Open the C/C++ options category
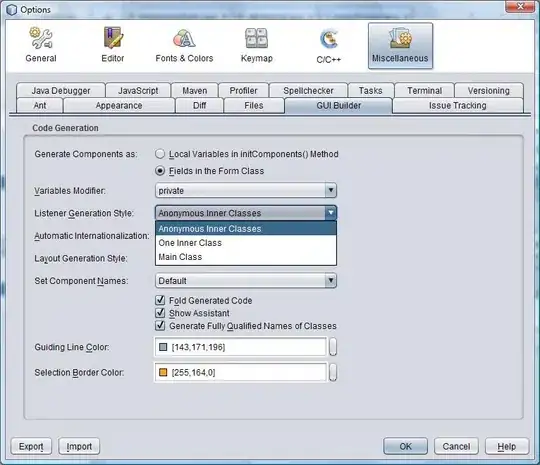The height and width of the screenshot is (465, 540). [x=329, y=46]
